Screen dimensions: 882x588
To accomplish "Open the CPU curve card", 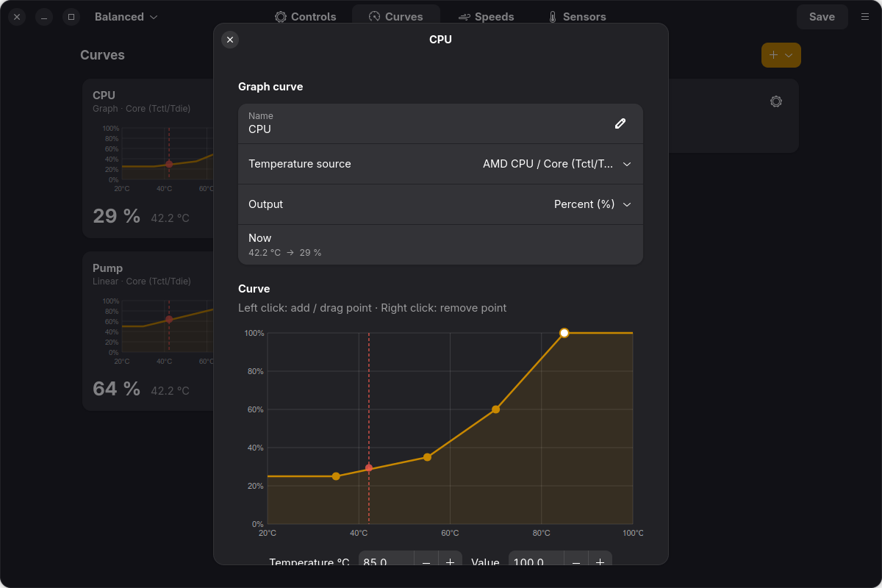I will click(148, 158).
